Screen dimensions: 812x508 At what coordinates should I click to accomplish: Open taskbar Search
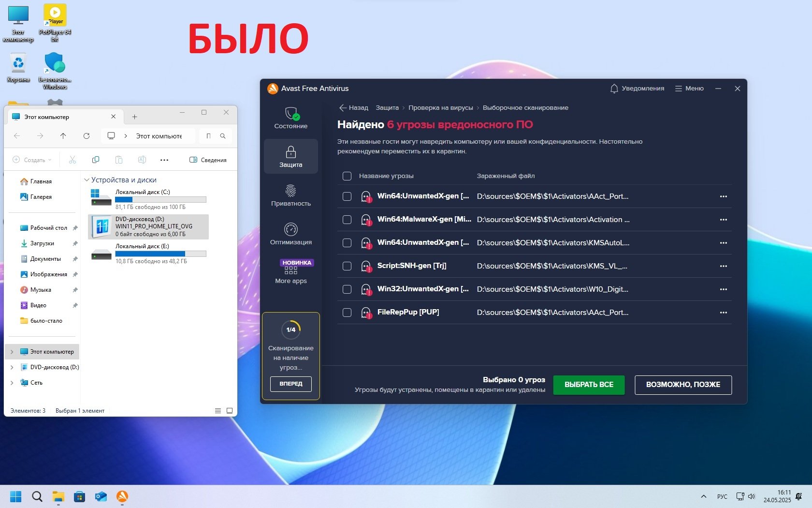click(x=37, y=496)
